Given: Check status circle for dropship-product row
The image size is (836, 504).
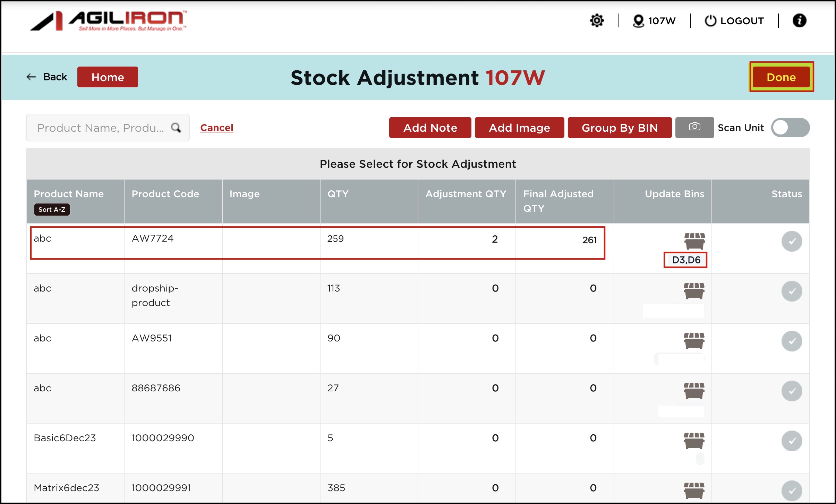Looking at the screenshot, I should 792,291.
